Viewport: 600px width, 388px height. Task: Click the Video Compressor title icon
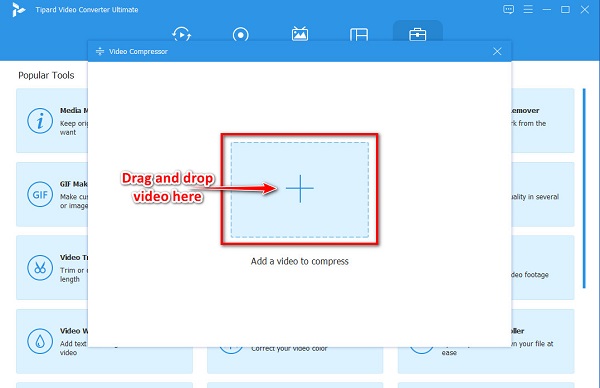tap(100, 51)
